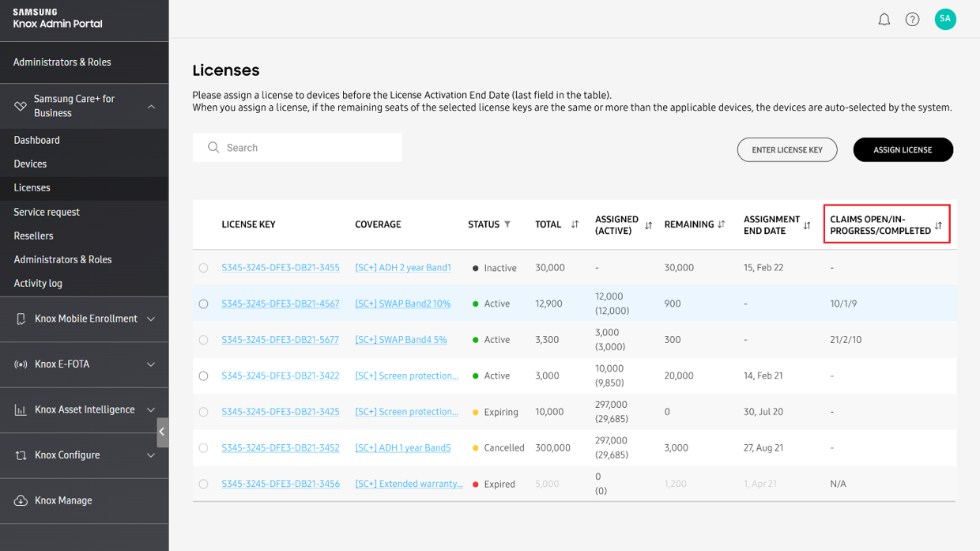The width and height of the screenshot is (980, 551).
Task: Open Administrators & Roles above Samsung Care+
Action: (x=62, y=62)
